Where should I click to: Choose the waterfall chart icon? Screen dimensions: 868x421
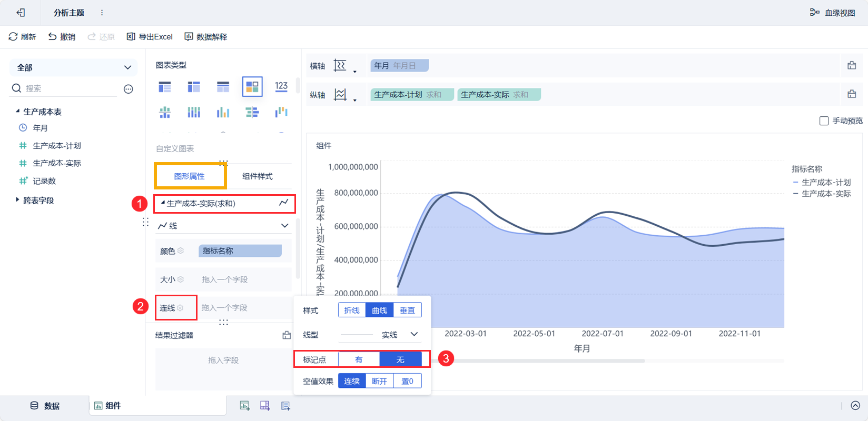(281, 112)
